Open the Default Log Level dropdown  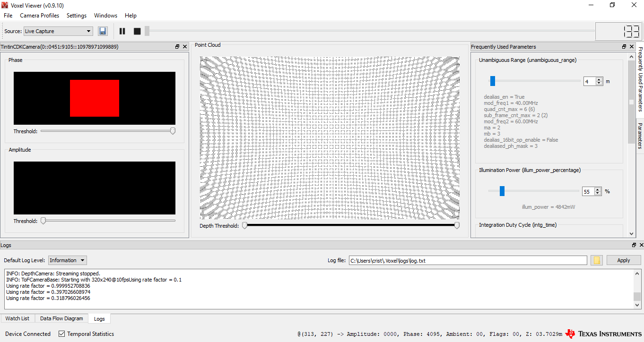(x=68, y=260)
